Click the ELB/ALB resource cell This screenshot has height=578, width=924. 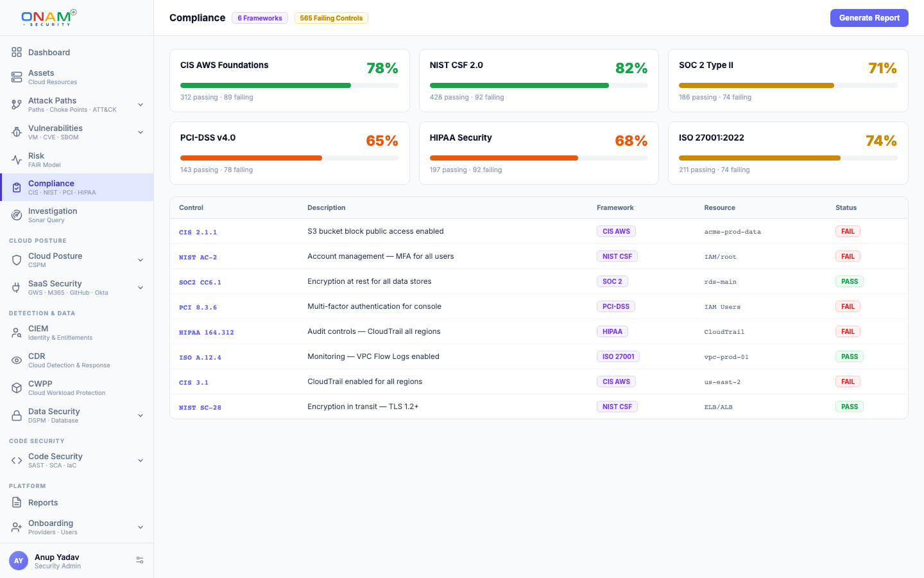click(718, 407)
